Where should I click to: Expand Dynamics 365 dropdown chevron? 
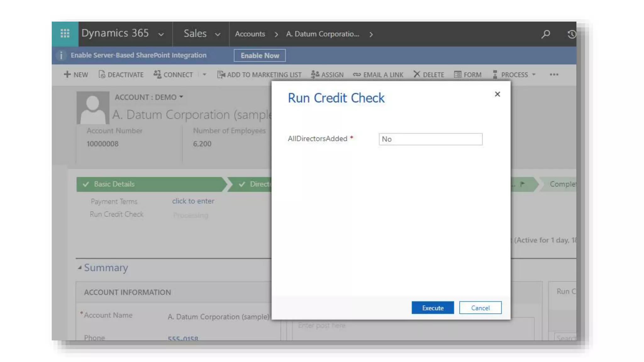click(161, 34)
